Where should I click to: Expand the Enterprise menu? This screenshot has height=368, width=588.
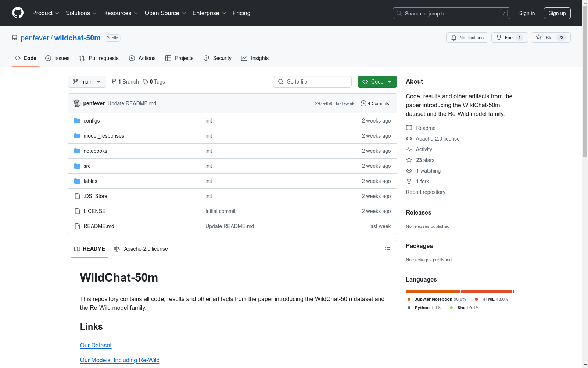pos(209,13)
